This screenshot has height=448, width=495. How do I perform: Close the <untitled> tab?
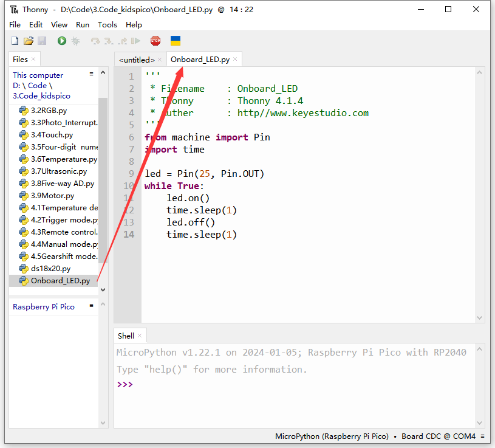(x=160, y=60)
